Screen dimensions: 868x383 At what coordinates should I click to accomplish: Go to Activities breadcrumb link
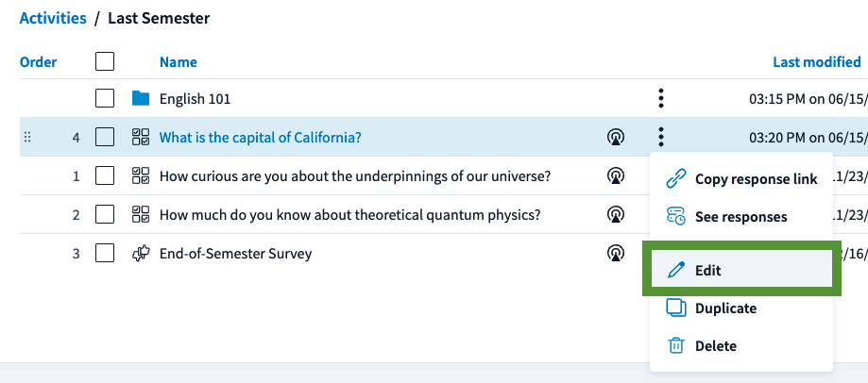pyautogui.click(x=53, y=18)
